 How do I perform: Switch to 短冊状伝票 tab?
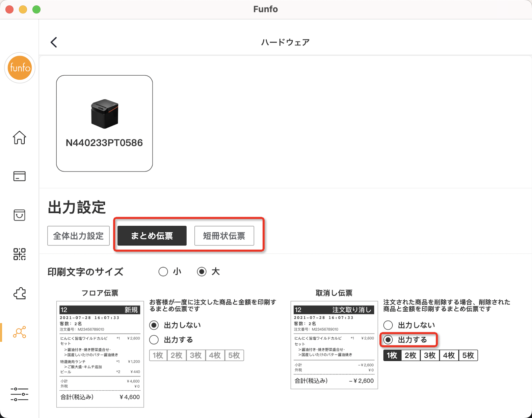pyautogui.click(x=224, y=236)
